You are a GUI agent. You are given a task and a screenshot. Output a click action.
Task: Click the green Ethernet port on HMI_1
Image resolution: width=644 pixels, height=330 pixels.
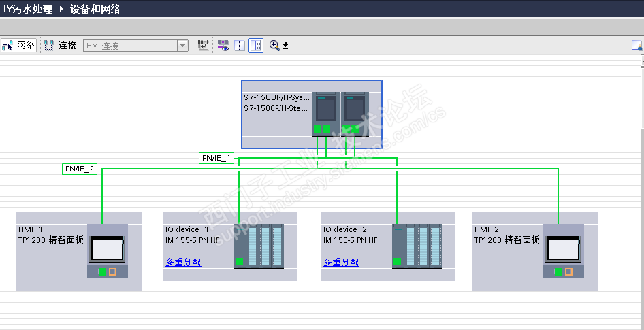(102, 271)
